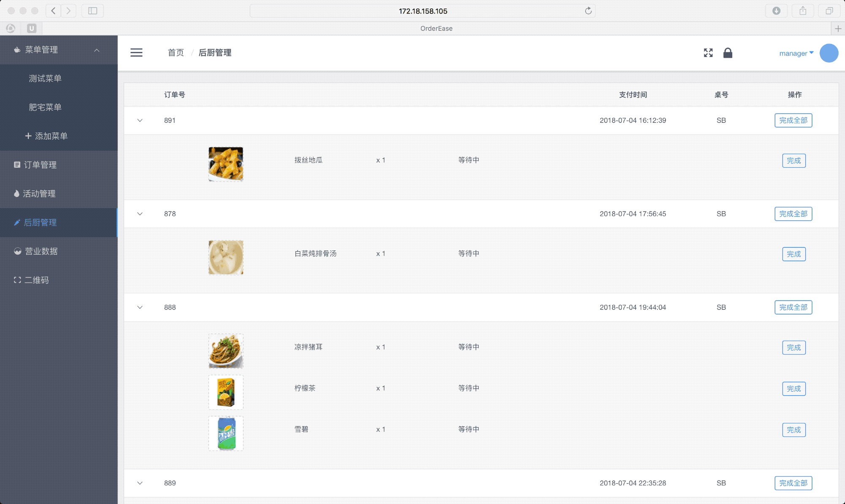The height and width of the screenshot is (504, 845).
Task: Click the 菜单管理 sidebar icon
Action: (16, 50)
